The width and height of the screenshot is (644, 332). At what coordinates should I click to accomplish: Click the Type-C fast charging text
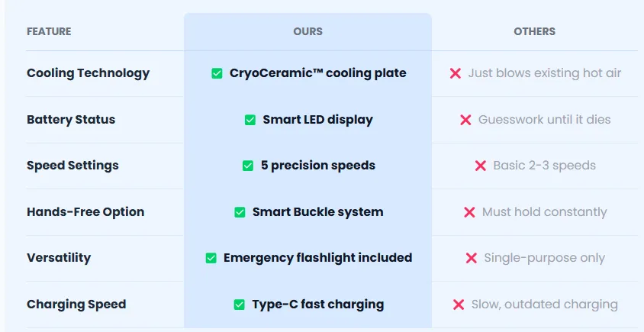coord(318,305)
